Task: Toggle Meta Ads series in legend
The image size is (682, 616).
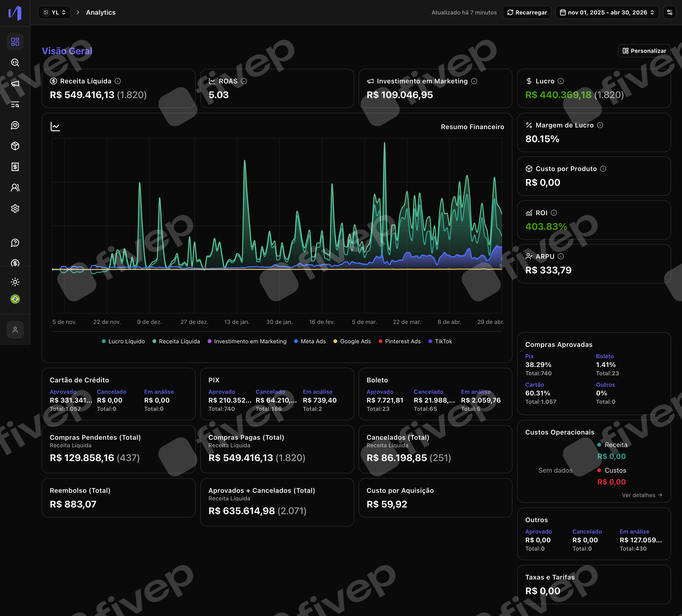Action: click(310, 341)
